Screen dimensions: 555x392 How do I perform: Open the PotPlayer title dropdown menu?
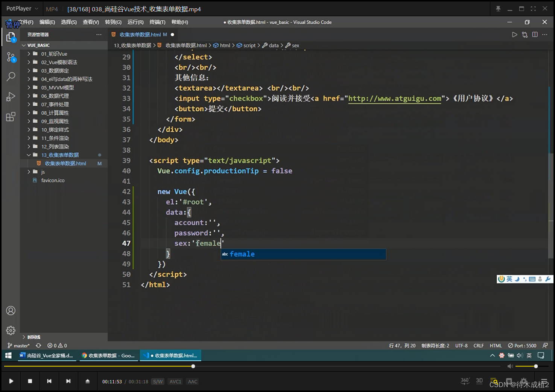22,8
